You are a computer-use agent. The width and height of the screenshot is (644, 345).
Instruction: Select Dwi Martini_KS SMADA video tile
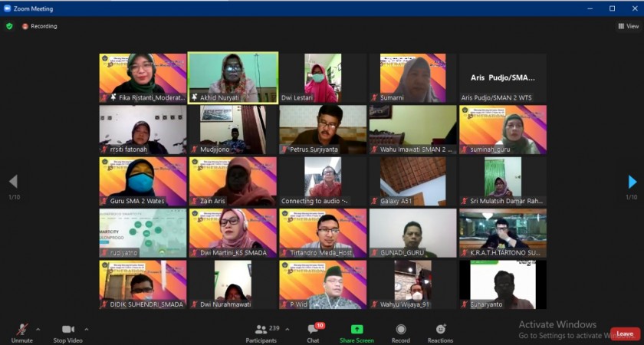point(233,233)
